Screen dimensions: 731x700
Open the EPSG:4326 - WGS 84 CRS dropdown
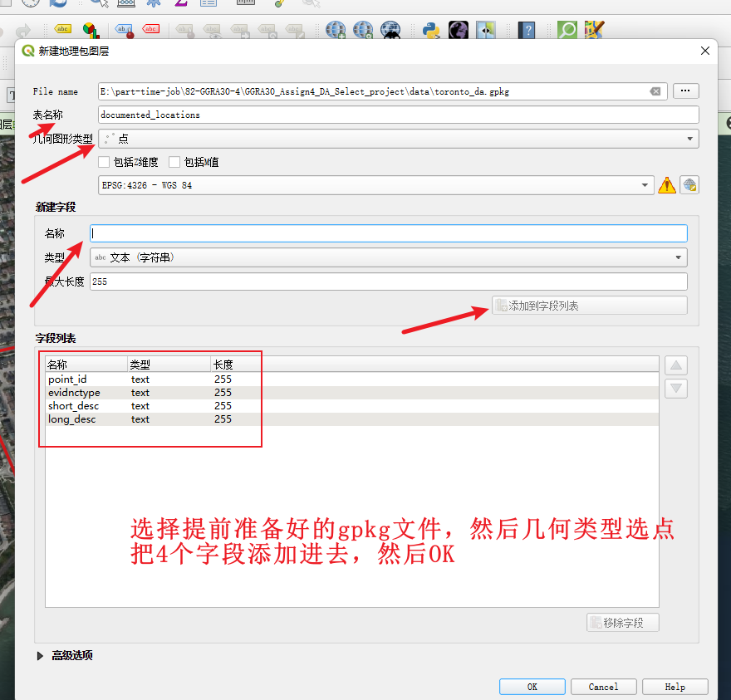click(375, 185)
